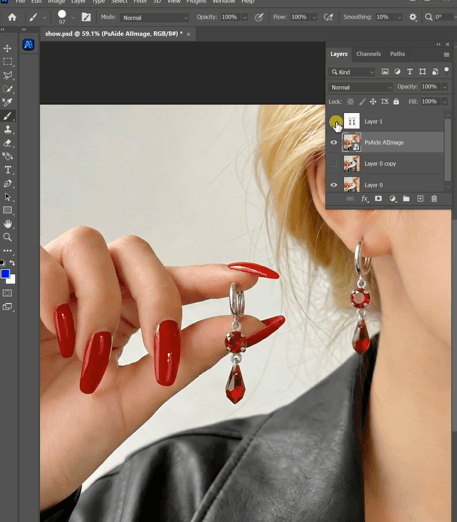Image resolution: width=457 pixels, height=522 pixels.
Task: Open brush Mode dropdown set to Normal
Action: coord(155,18)
